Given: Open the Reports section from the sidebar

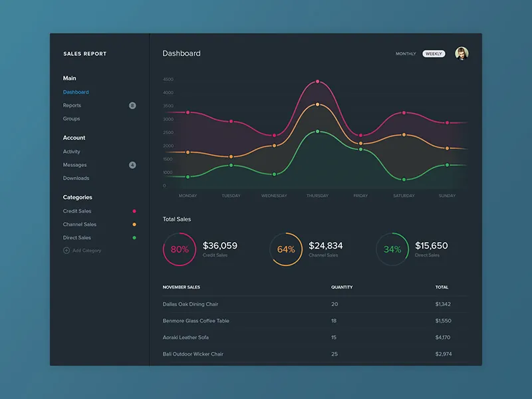Looking at the screenshot, I should [x=72, y=105].
